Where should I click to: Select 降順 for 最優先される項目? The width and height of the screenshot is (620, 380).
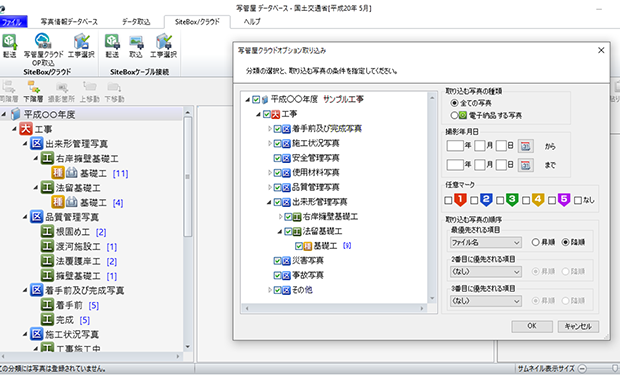pyautogui.click(x=565, y=242)
